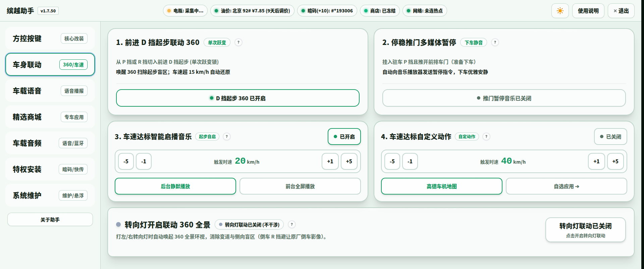644x269 pixels.
Task: Click 转向灯联动已关闭 (不干涉) status badge
Action: point(249,224)
